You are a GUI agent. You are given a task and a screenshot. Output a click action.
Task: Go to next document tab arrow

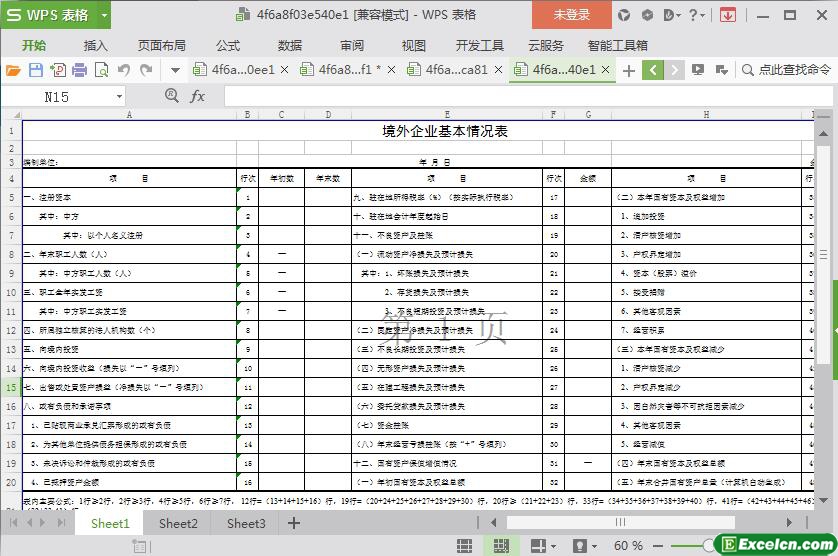[x=674, y=70]
